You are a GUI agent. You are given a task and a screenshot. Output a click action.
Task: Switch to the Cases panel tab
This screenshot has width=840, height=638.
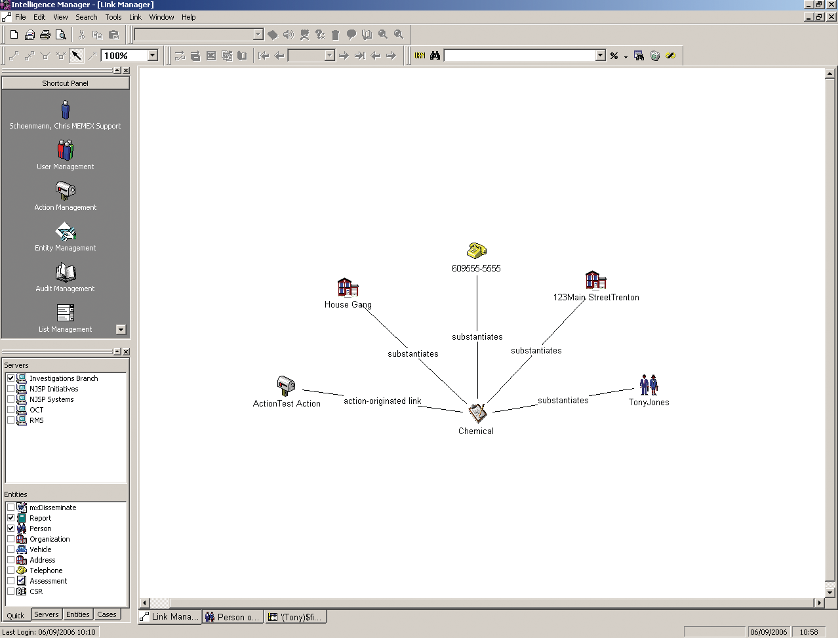pyautogui.click(x=107, y=614)
